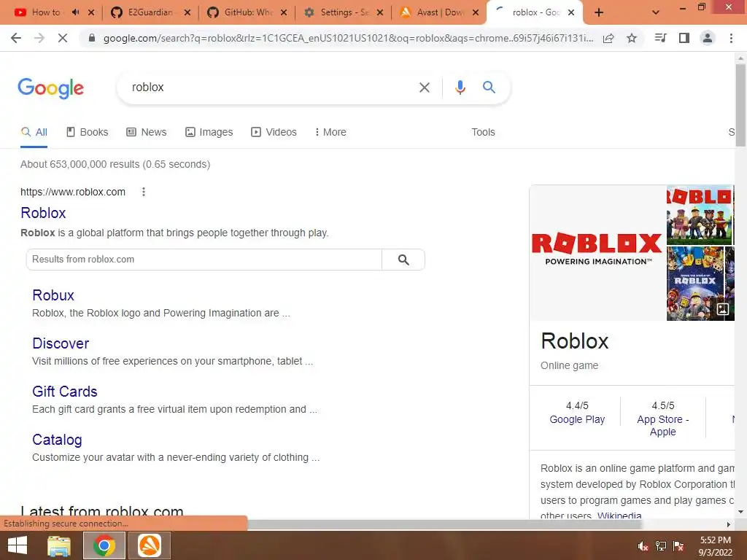Open the search Tools options
Viewport: 747px width, 560px height.
[483, 132]
